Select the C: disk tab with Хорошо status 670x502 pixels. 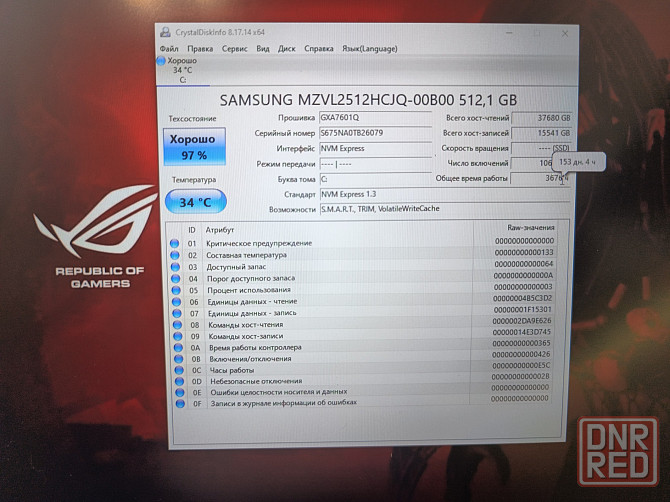pos(182,70)
